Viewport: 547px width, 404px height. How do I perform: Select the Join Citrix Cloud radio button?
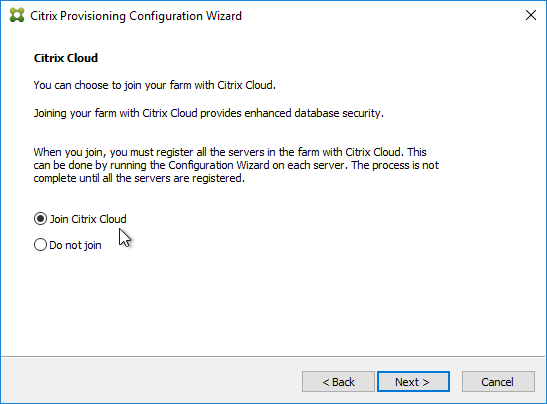(x=40, y=219)
